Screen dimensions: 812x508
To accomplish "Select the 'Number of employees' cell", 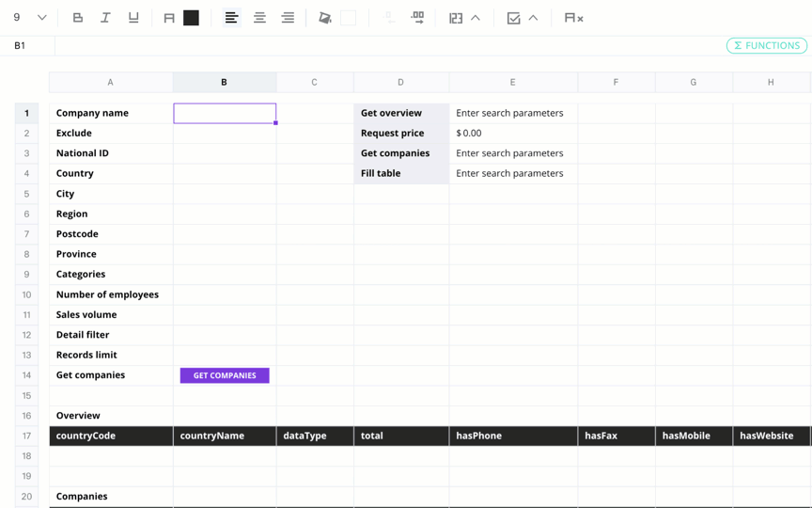I will 111,294.
